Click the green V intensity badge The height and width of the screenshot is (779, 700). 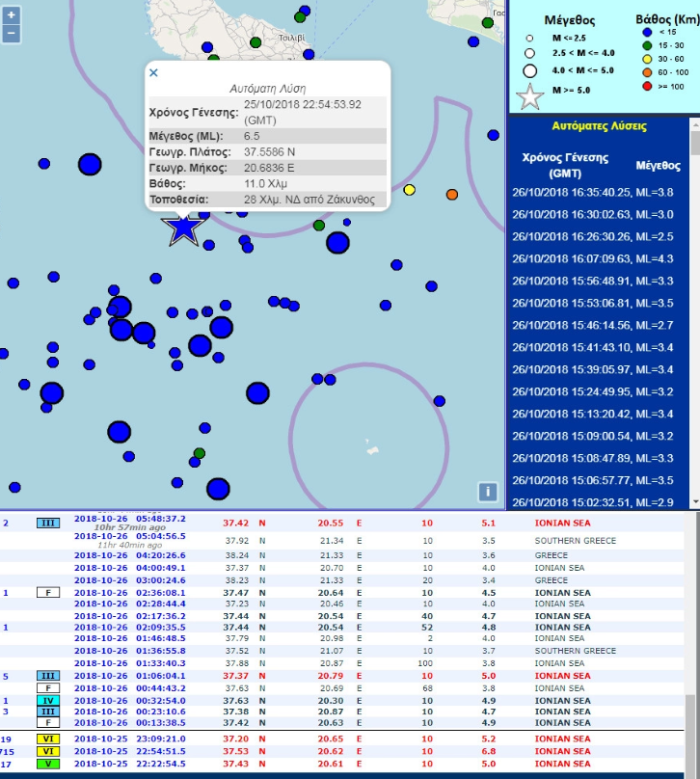point(47,764)
